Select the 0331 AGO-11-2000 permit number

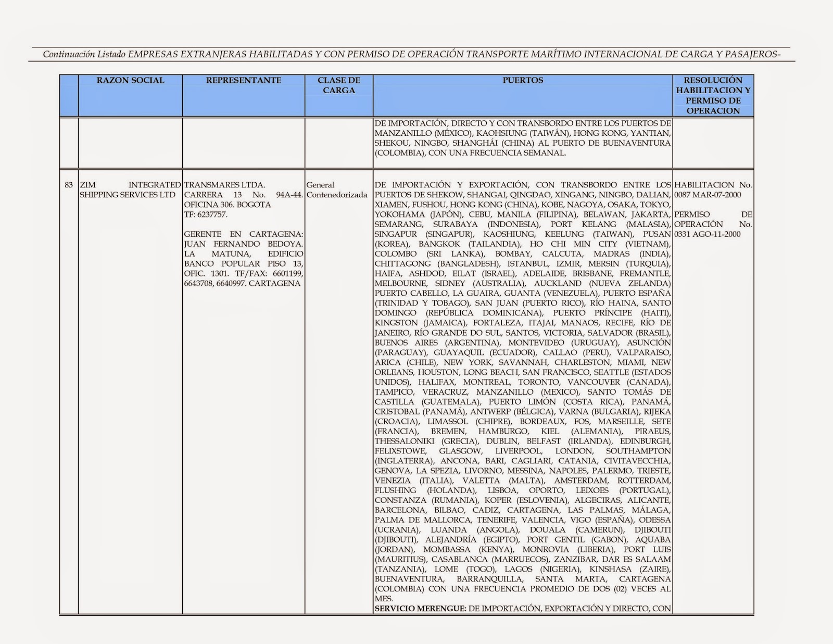click(707, 234)
